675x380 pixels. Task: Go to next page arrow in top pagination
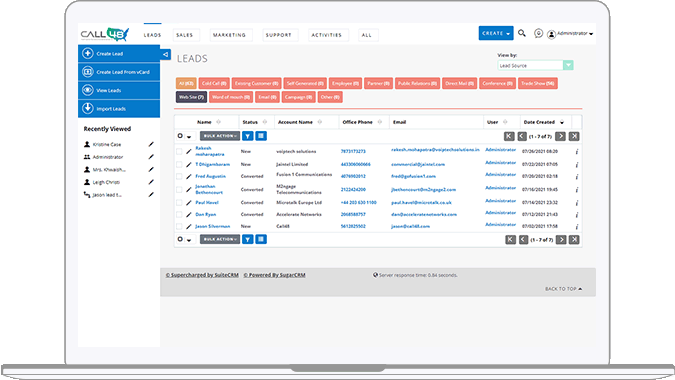[560, 136]
